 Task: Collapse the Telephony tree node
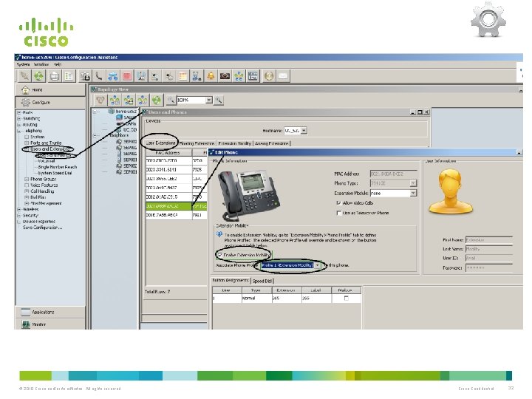pyautogui.click(x=19, y=131)
